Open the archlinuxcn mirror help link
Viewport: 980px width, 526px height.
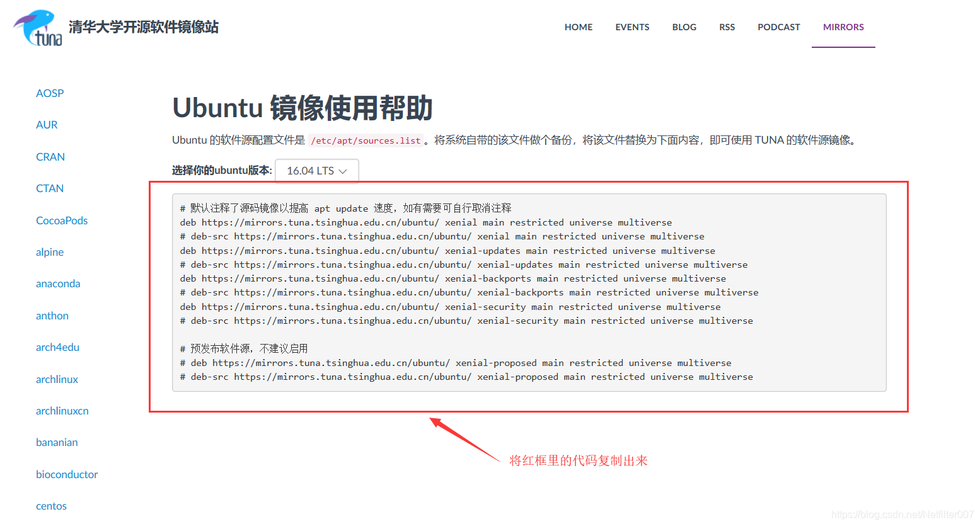(62, 411)
